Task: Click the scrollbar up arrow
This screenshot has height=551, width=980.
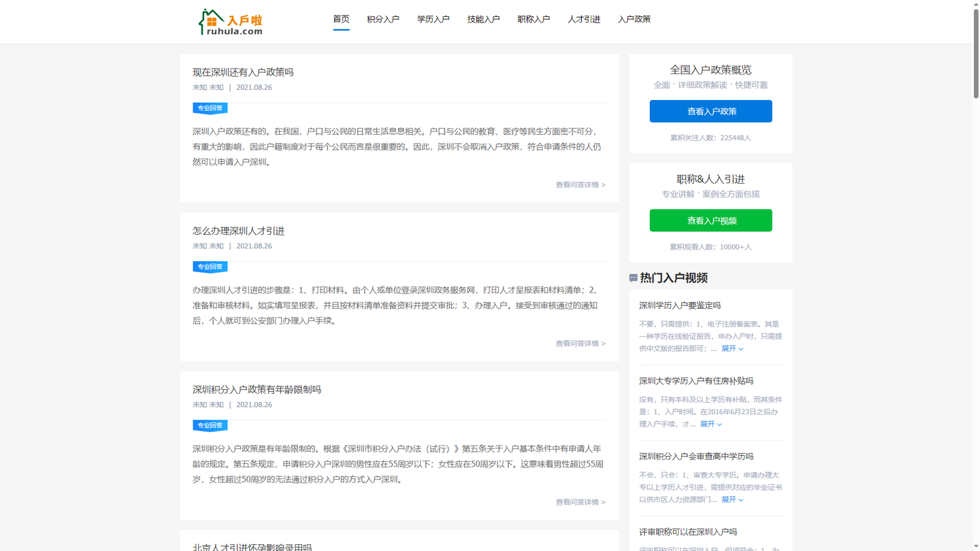Action: tap(976, 3)
